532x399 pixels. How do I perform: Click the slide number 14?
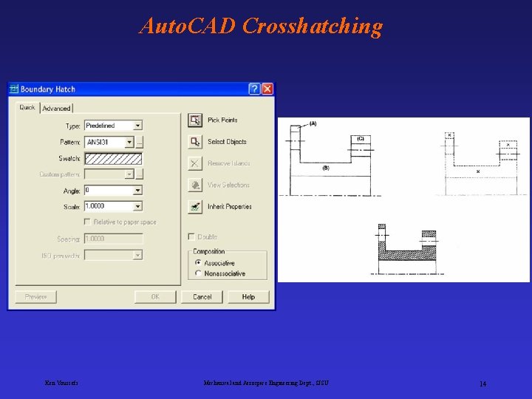coord(482,383)
